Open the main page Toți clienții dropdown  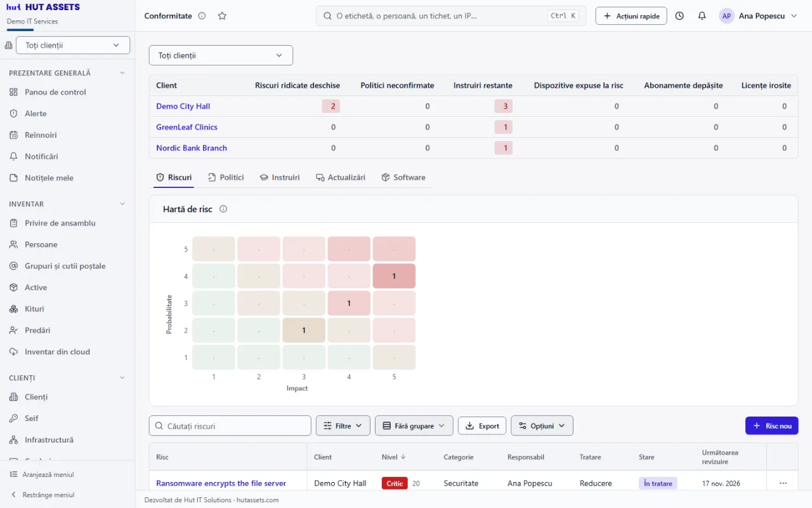(221, 55)
